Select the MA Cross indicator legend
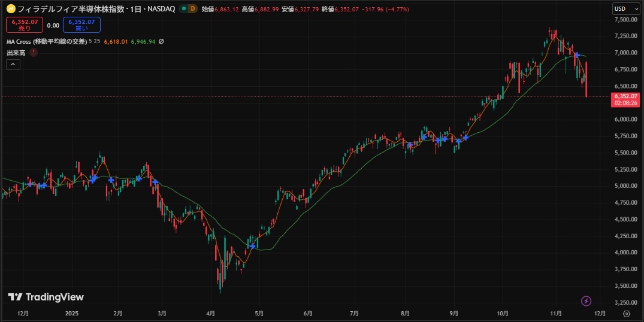Image resolution: width=644 pixels, height=322 pixels. click(x=46, y=41)
